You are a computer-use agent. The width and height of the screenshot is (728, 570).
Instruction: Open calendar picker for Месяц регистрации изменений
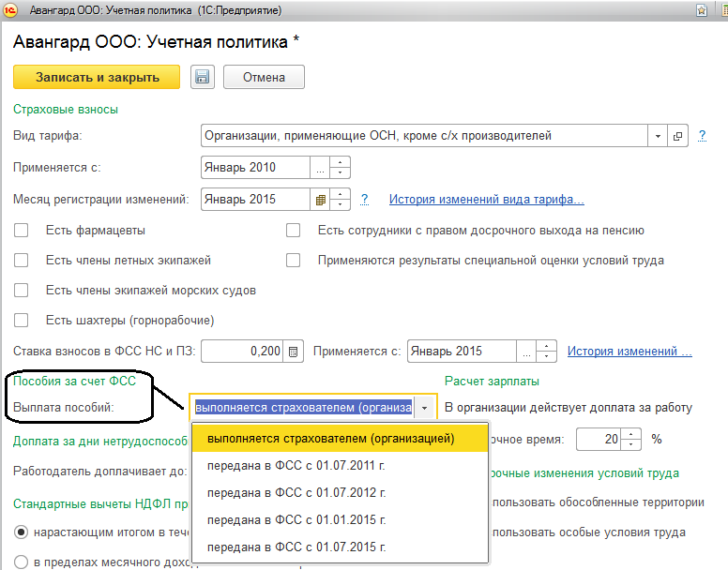click(x=320, y=200)
